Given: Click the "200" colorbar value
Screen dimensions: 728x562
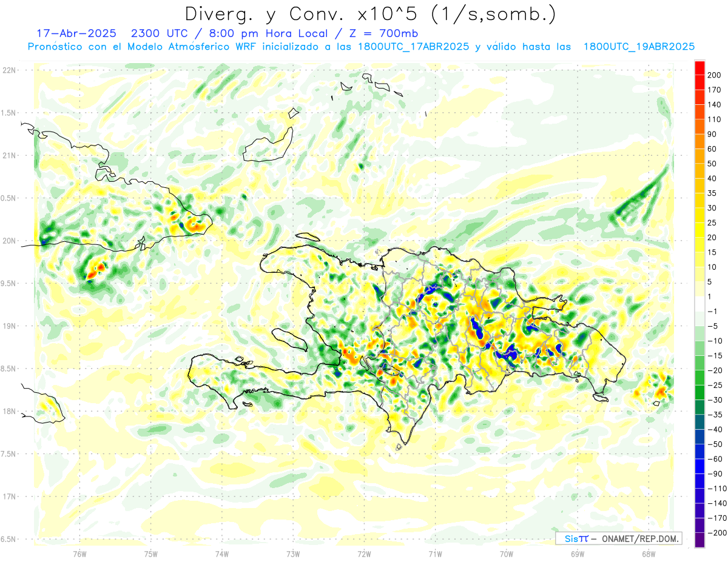Looking at the screenshot, I should click(x=715, y=75).
